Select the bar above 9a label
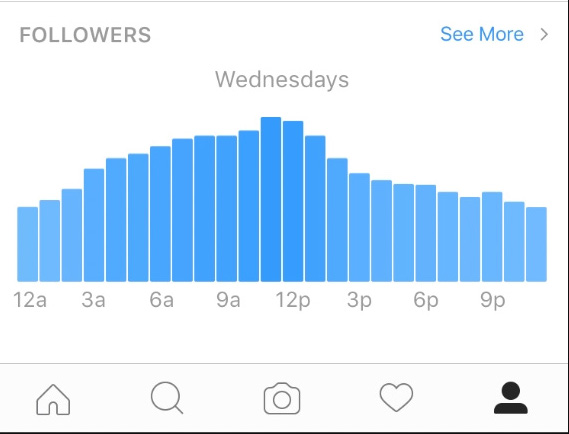The image size is (569, 434). tap(226, 209)
